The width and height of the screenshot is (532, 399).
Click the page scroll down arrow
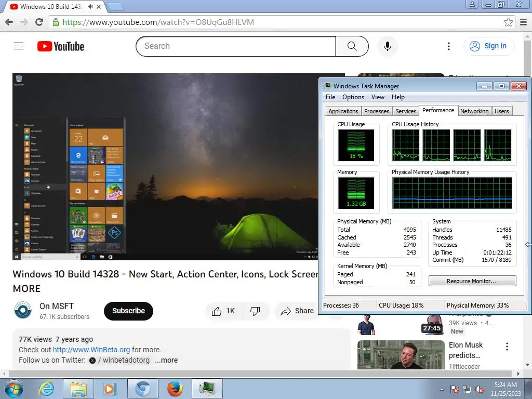(x=527, y=365)
